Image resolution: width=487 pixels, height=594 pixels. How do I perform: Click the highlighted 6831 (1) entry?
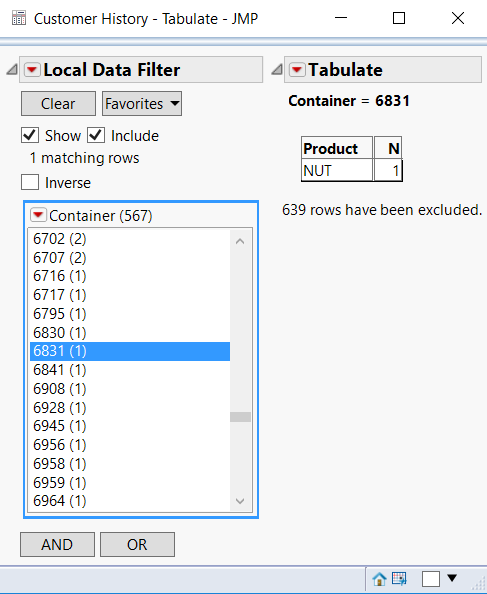click(130, 351)
